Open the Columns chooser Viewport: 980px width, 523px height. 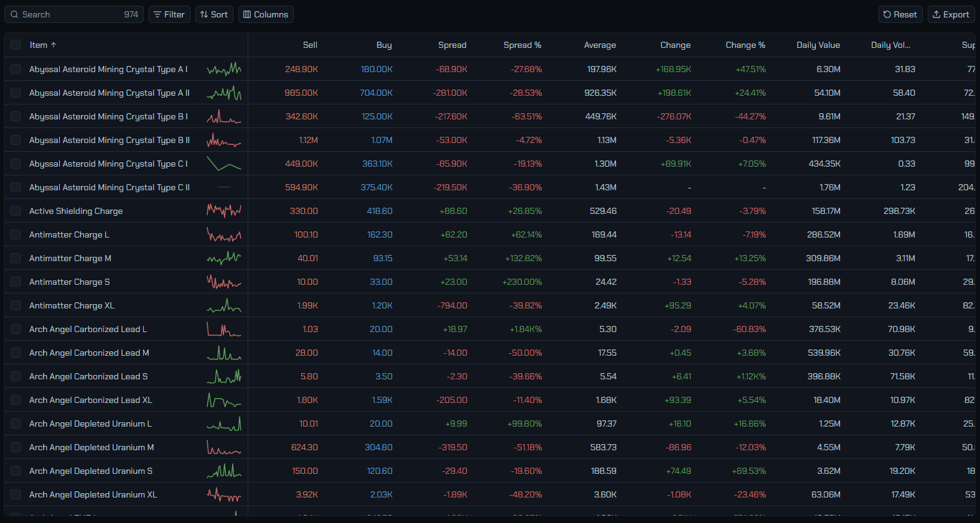(266, 14)
